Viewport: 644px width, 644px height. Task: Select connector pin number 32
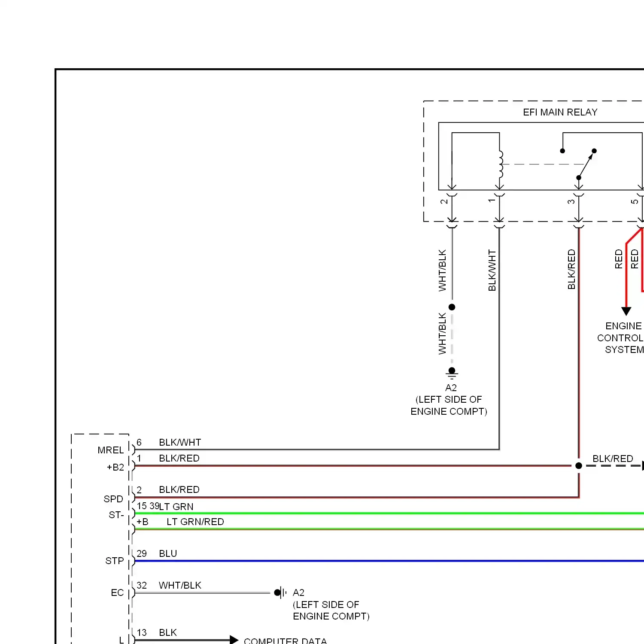coord(142,585)
